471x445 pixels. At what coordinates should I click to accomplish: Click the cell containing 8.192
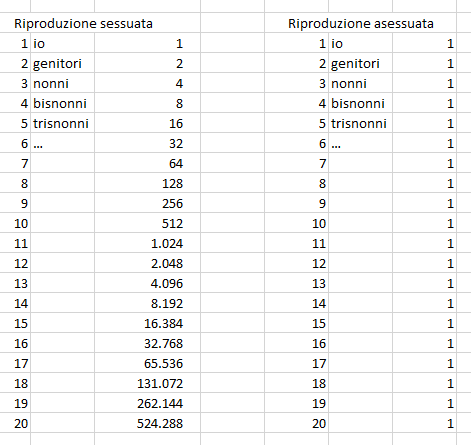[147, 303]
